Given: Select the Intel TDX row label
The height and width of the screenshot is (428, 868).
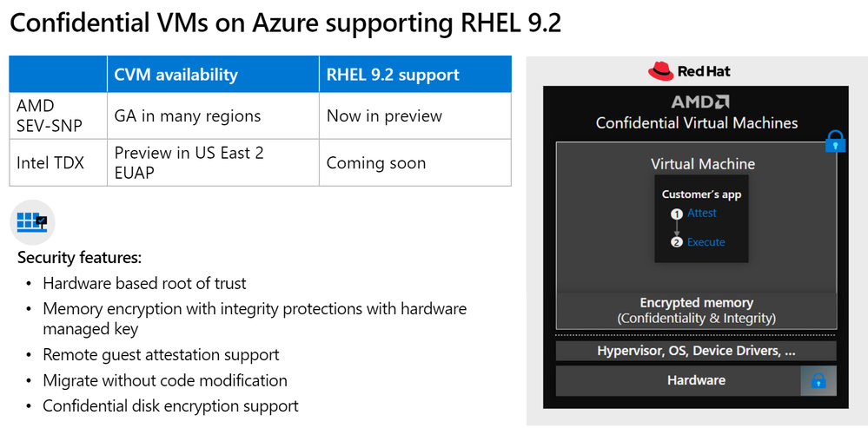Looking at the screenshot, I should pos(50,162).
